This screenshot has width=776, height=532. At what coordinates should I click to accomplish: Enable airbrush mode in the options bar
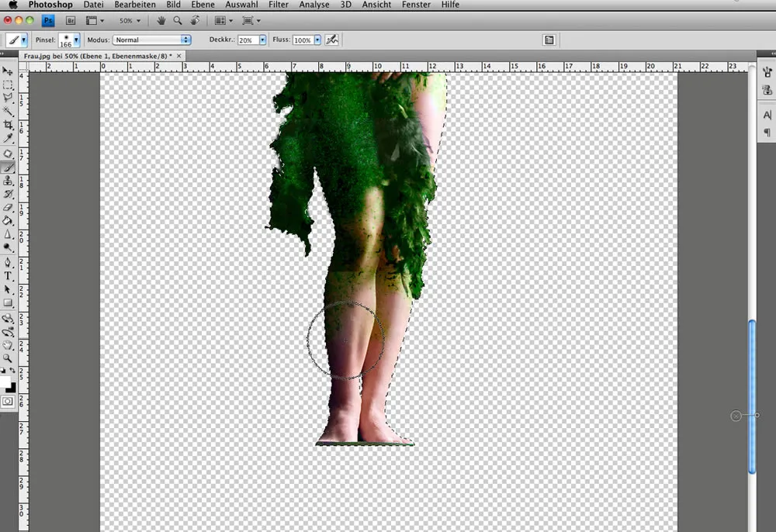[x=332, y=40]
